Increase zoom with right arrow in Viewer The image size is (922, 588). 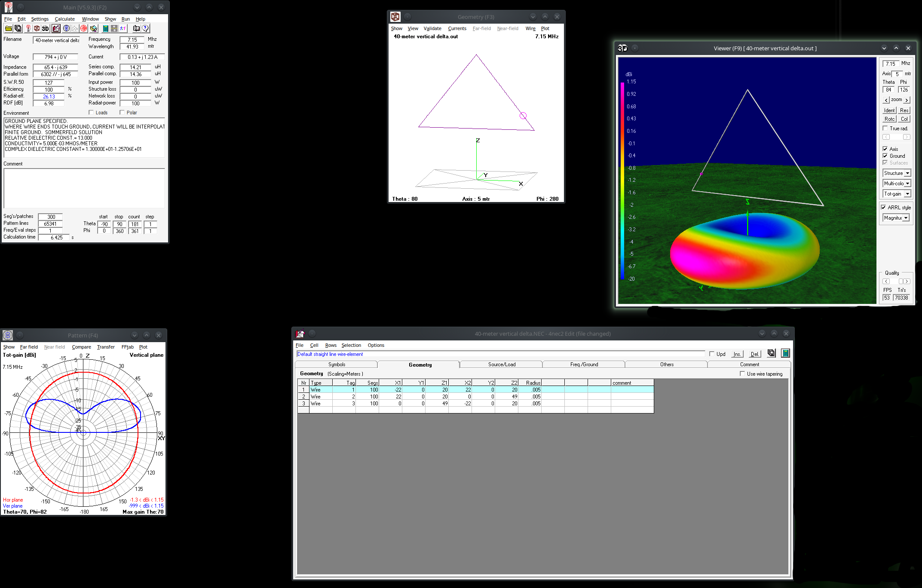907,100
